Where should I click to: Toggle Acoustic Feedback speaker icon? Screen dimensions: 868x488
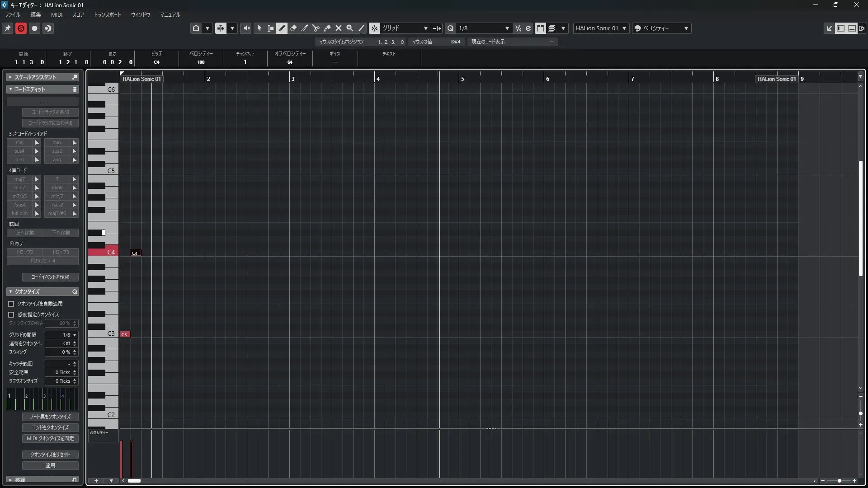(245, 28)
